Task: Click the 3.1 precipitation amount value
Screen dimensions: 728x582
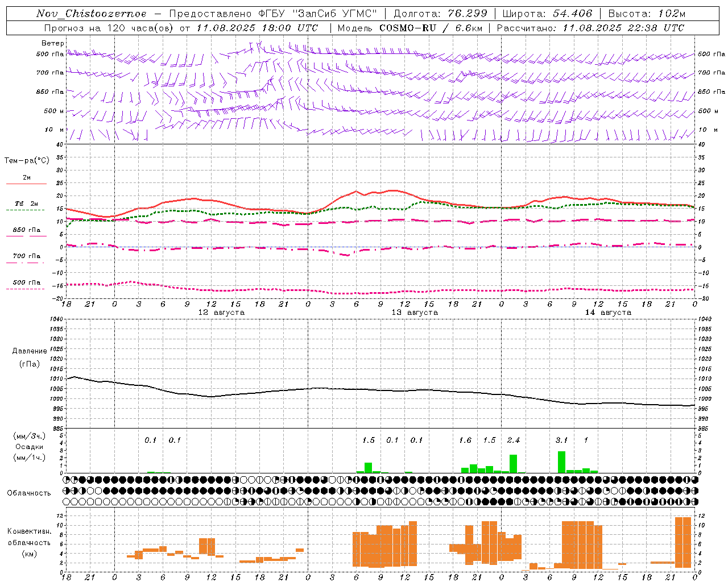Action: tap(561, 440)
